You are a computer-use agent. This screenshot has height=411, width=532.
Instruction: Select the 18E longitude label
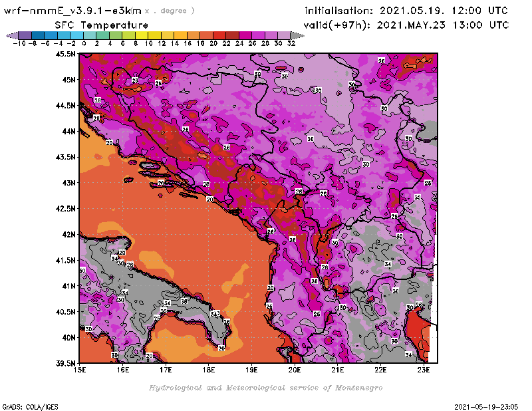pos(209,370)
